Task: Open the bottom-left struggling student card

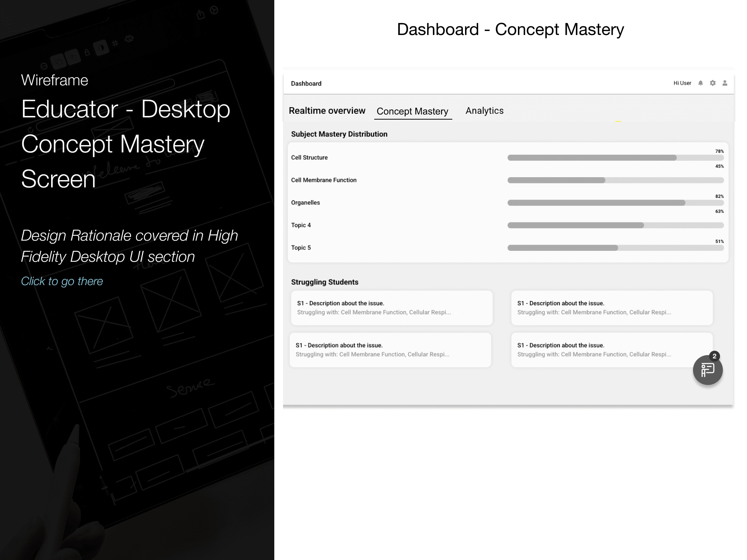Action: pyautogui.click(x=390, y=350)
